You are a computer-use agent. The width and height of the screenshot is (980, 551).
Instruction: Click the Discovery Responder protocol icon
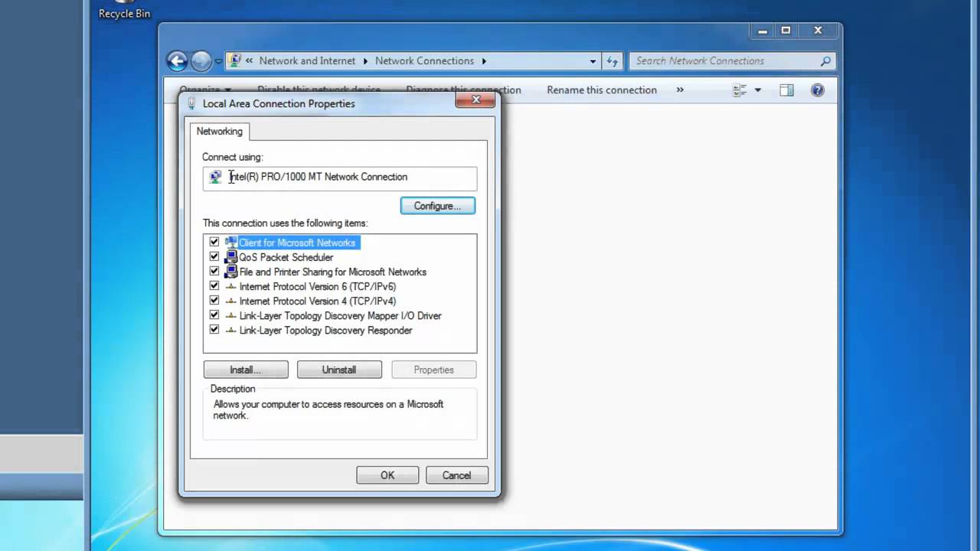click(231, 330)
